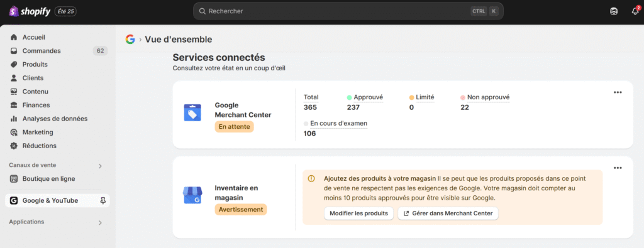The width and height of the screenshot is (644, 248).
Task: Click the 22 non approved value
Action: [x=465, y=107]
